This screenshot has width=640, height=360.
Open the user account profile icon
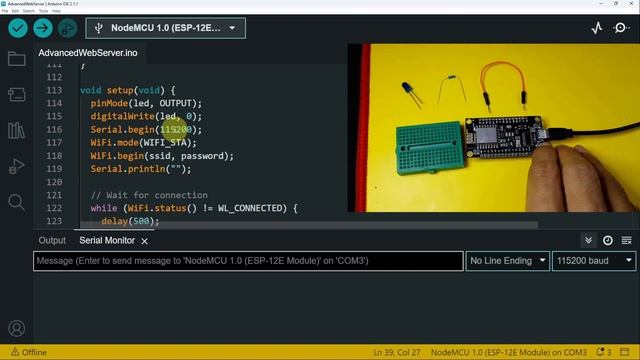[17, 328]
